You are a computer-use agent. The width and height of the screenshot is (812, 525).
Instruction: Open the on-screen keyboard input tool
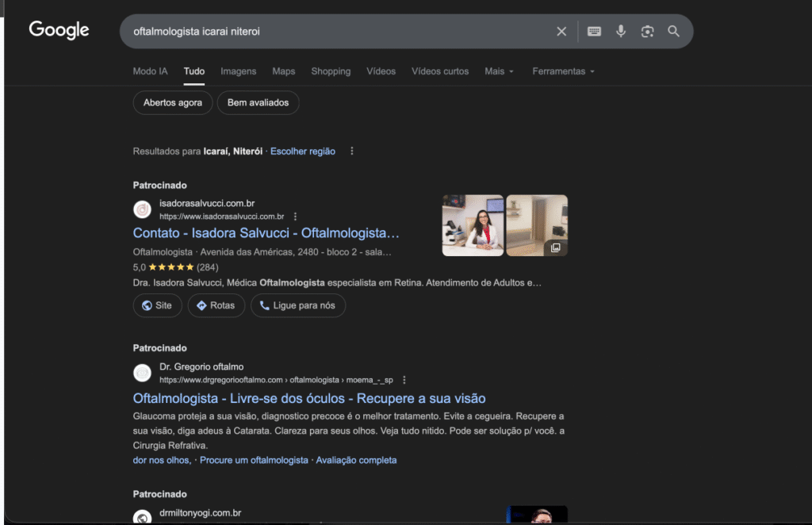594,32
